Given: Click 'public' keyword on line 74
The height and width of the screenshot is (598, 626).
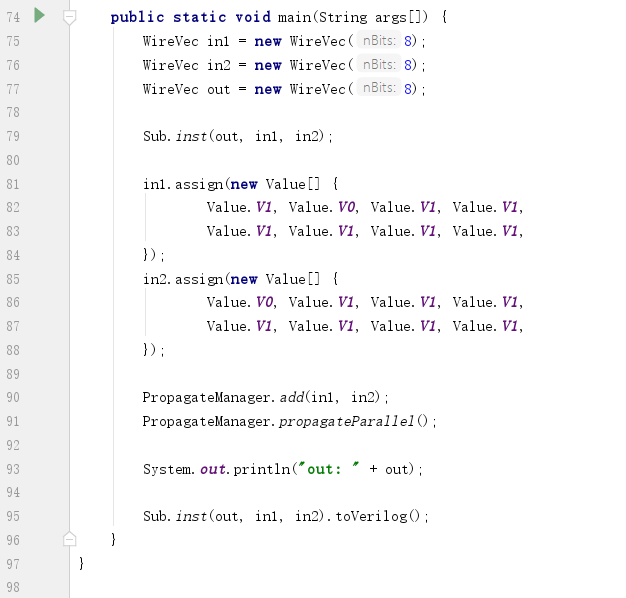Looking at the screenshot, I should click(137, 17).
